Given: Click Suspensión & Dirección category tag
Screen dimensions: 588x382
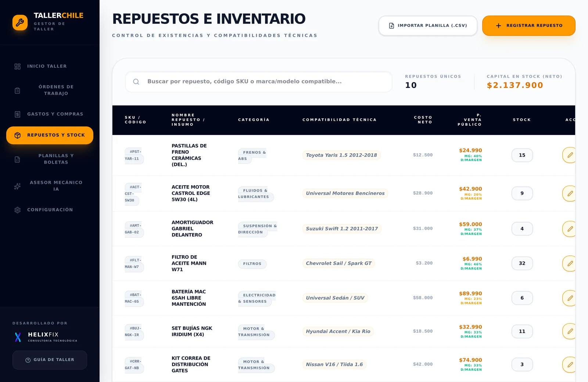Looking at the screenshot, I should (x=257, y=229).
